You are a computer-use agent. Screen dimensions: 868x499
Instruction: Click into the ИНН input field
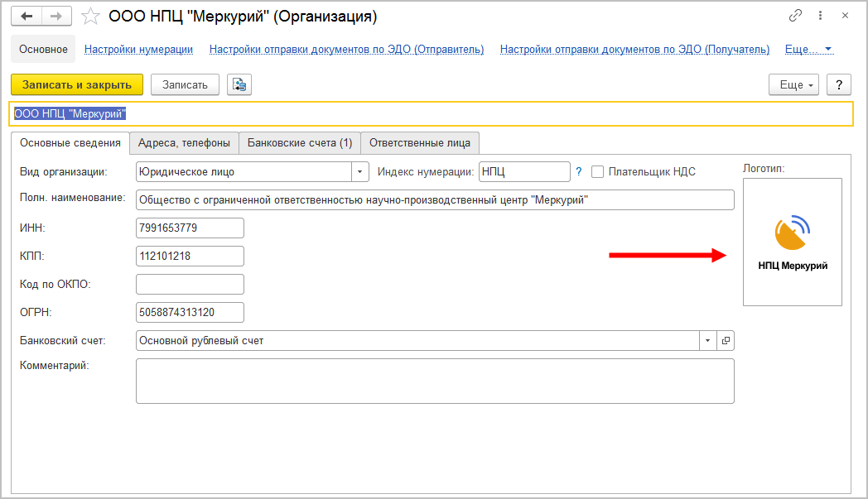tap(190, 228)
